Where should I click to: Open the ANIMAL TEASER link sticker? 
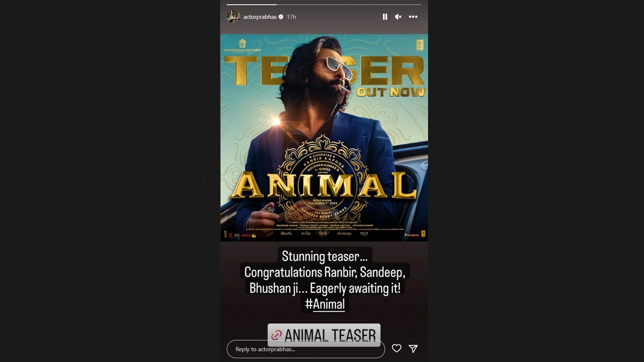[324, 335]
